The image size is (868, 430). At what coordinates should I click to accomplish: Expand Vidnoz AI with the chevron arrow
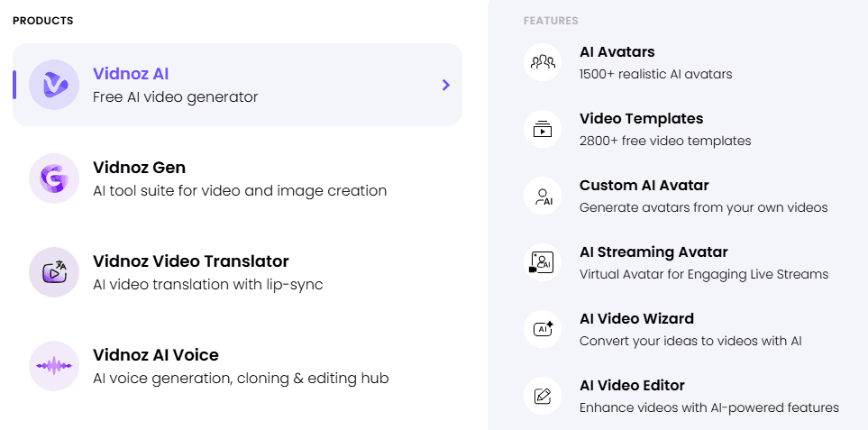coord(445,85)
